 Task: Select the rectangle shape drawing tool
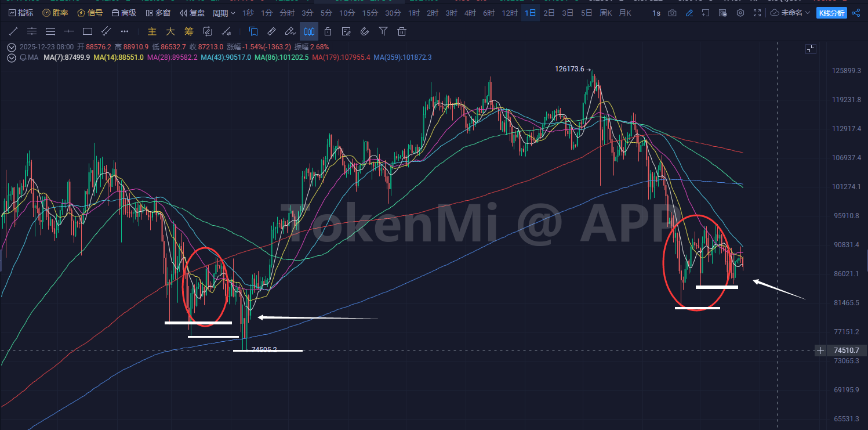88,31
